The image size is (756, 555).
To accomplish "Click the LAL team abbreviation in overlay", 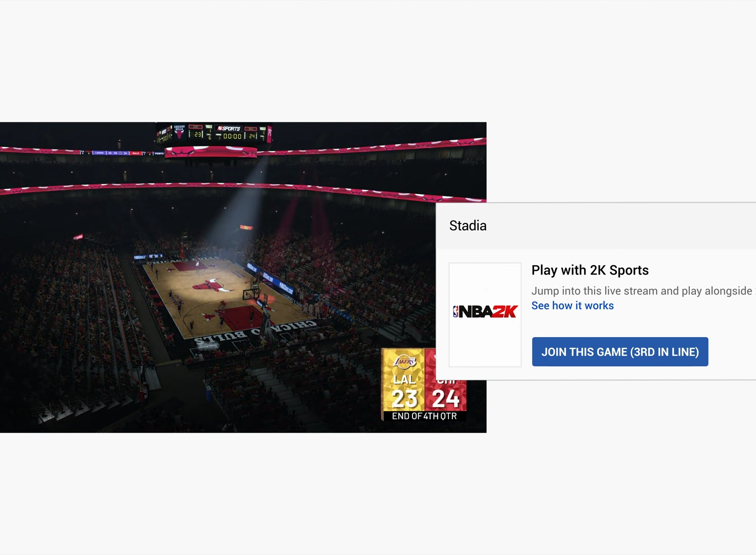I will (405, 380).
